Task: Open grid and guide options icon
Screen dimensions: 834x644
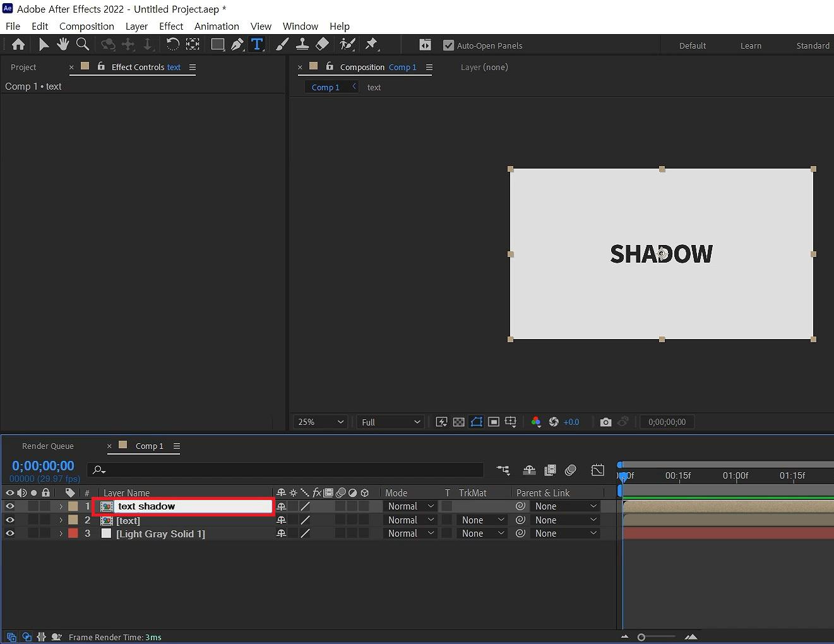Action: [x=511, y=422]
